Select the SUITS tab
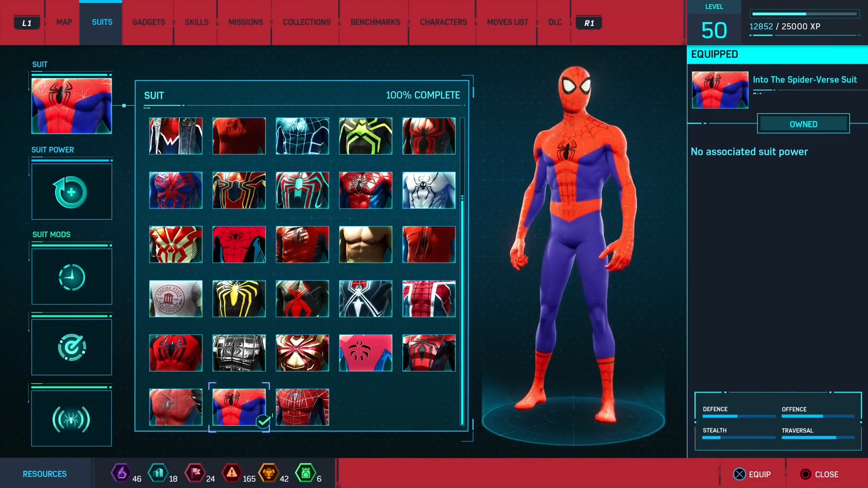 [102, 22]
